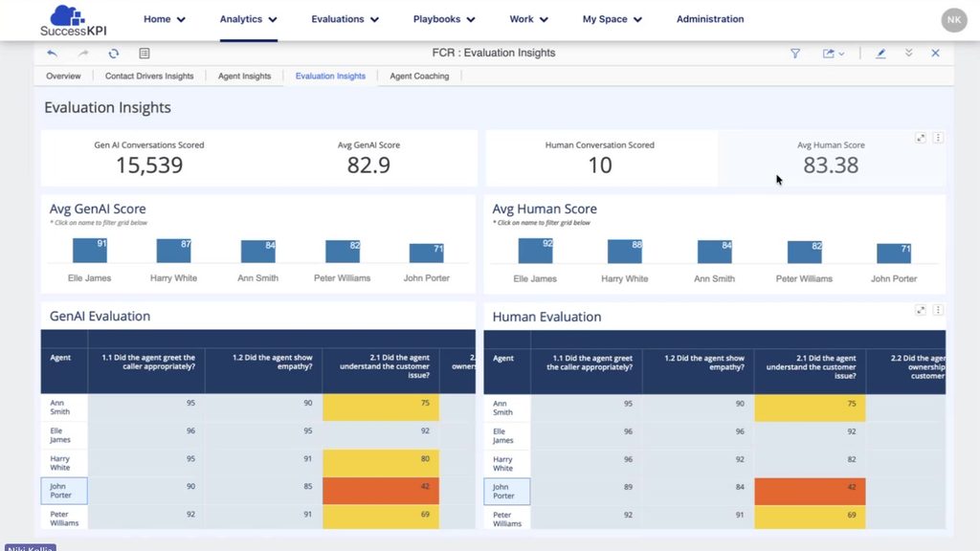Click value 82 in Harry White Human row
This screenshot has width=980, height=551.
click(x=851, y=459)
